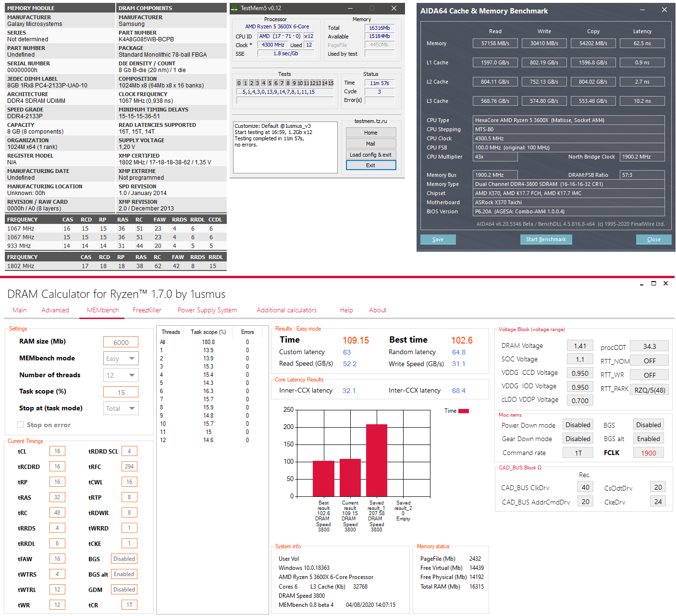
Task: Click the Close button in AIDA64 window
Action: (x=654, y=239)
